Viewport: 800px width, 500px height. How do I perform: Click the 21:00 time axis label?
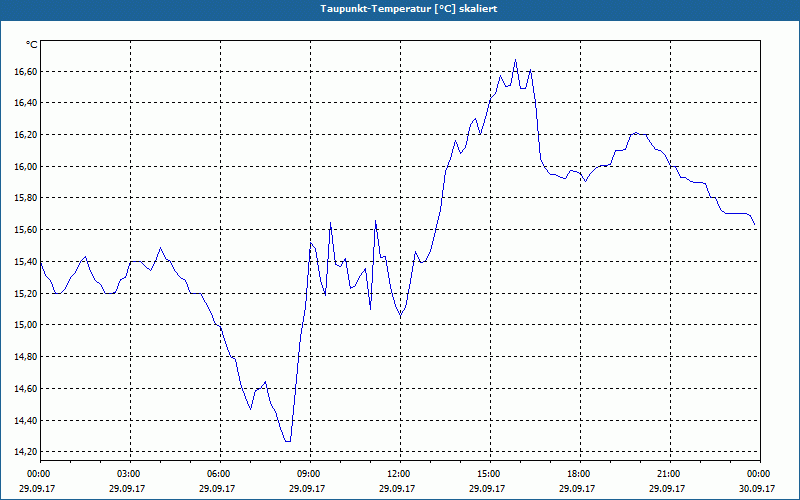click(667, 474)
